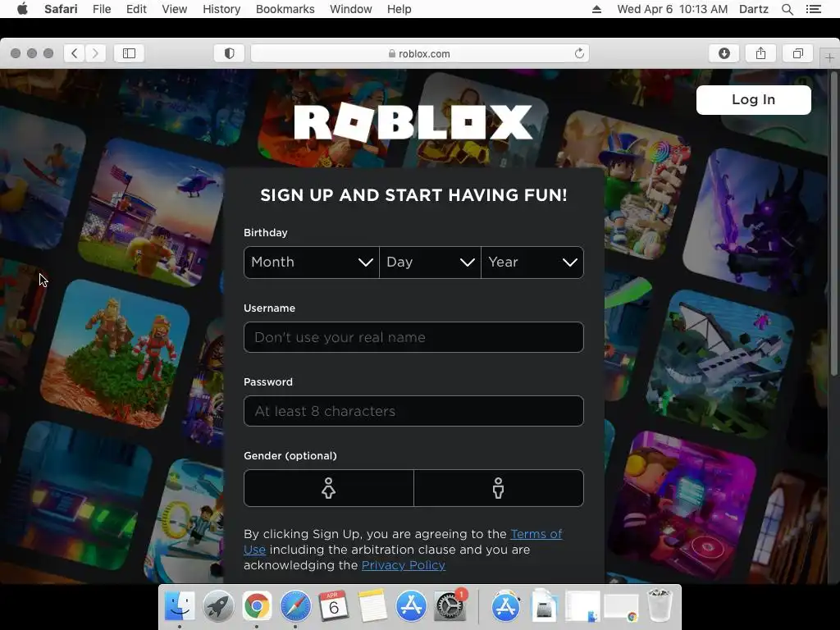Open the View menu

(175, 9)
